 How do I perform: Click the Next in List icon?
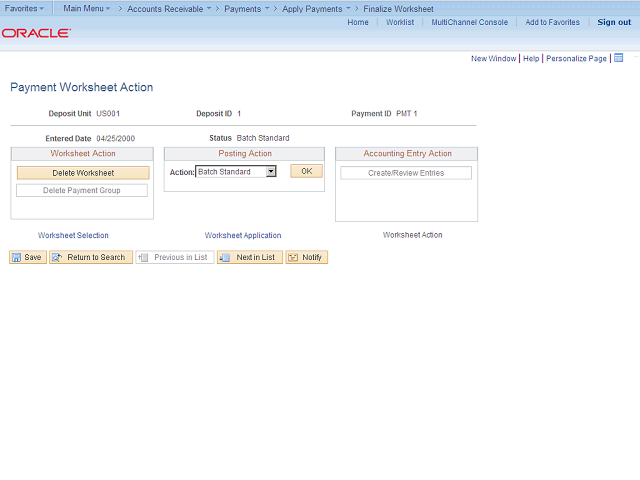tap(225, 257)
